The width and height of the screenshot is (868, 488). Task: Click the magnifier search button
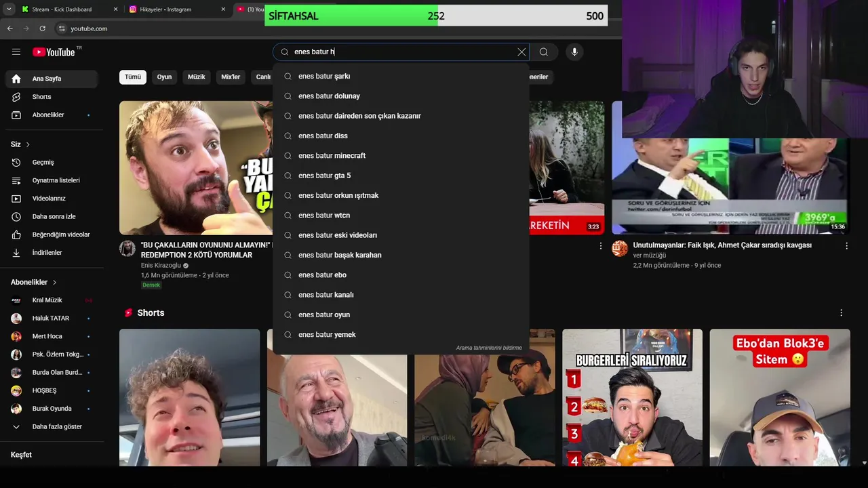pyautogui.click(x=544, y=52)
